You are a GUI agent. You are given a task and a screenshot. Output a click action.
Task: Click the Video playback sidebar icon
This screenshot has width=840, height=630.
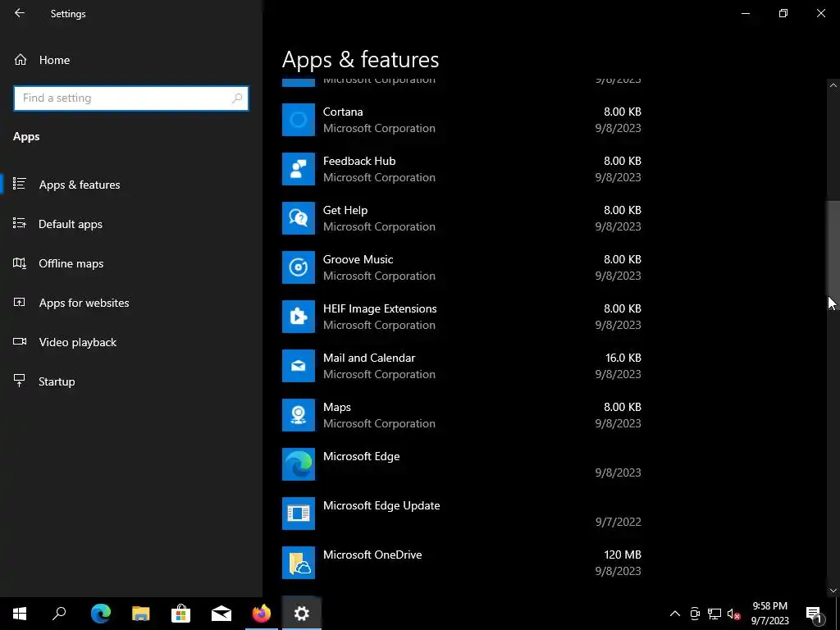point(20,342)
